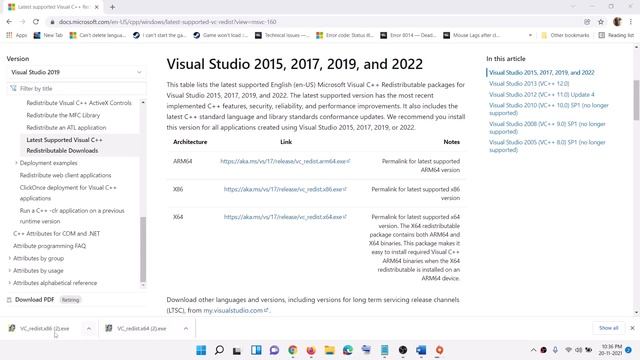The width and height of the screenshot is (640, 360).
Task: Open the Version dropdown showing Visual Studio 2019
Action: (x=76, y=72)
